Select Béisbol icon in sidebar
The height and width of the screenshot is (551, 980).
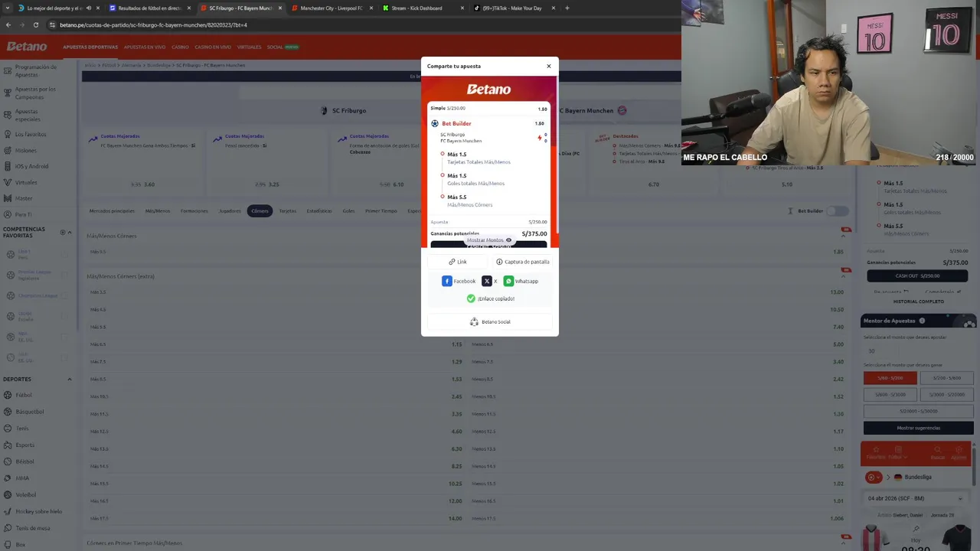click(8, 461)
